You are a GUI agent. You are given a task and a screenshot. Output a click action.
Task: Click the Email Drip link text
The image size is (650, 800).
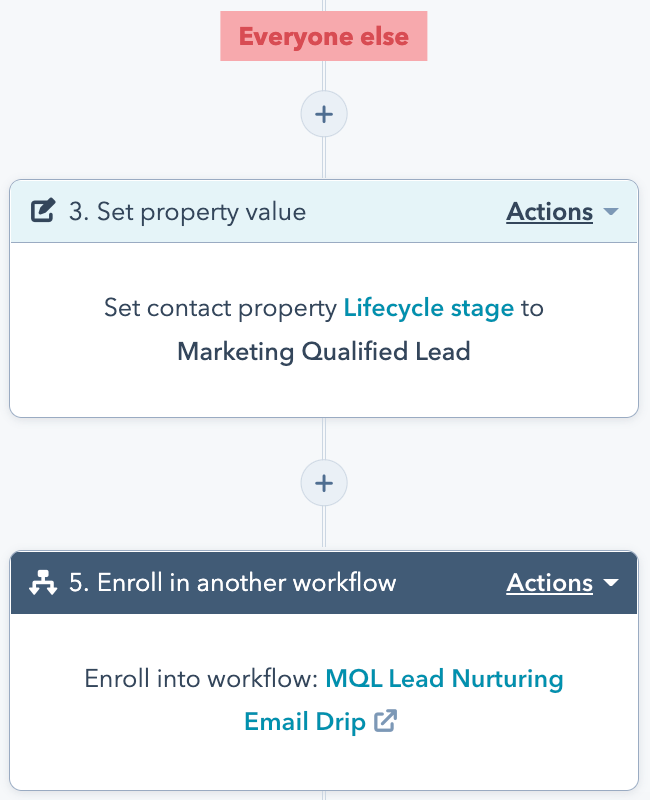(x=304, y=721)
